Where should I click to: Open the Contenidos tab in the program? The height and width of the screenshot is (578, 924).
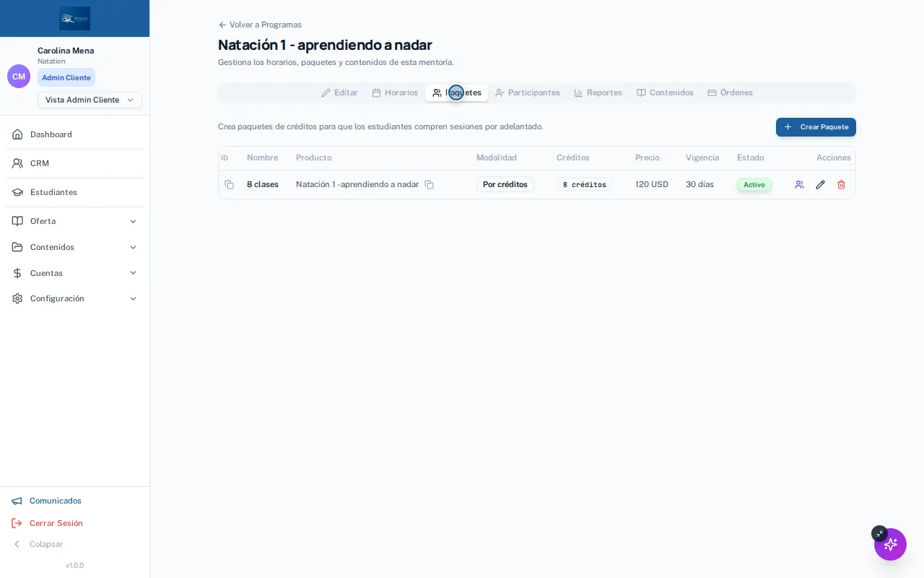665,92
